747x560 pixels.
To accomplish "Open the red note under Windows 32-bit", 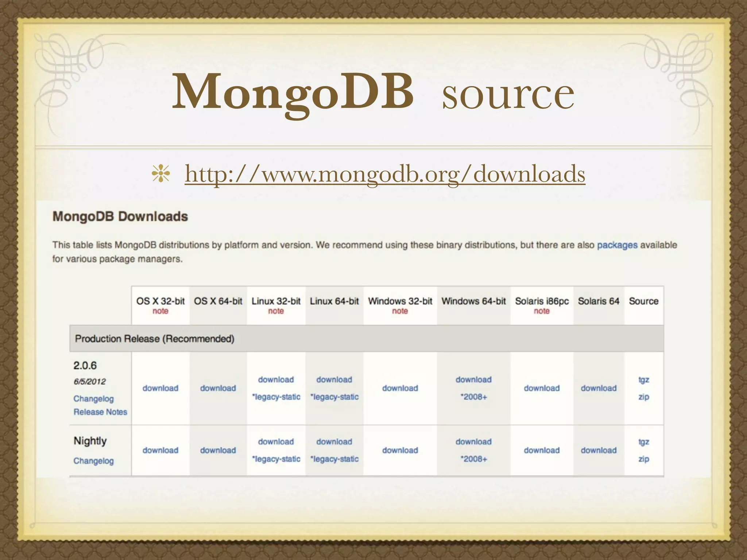I will pos(400,311).
